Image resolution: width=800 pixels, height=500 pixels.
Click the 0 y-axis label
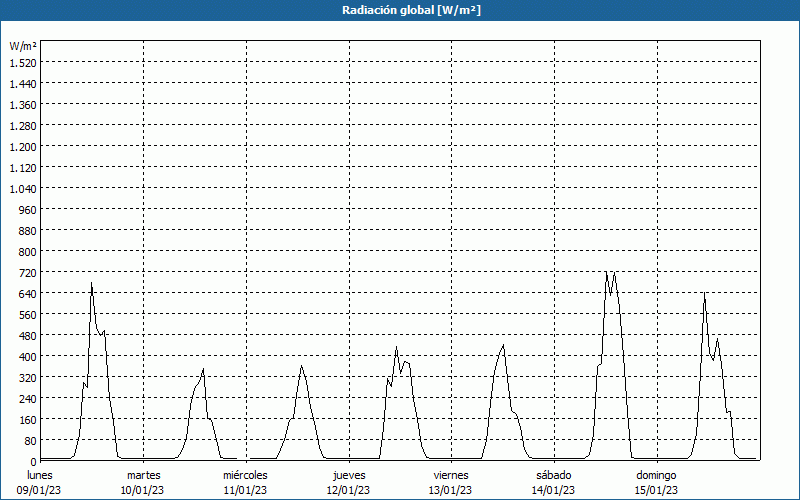click(34, 461)
